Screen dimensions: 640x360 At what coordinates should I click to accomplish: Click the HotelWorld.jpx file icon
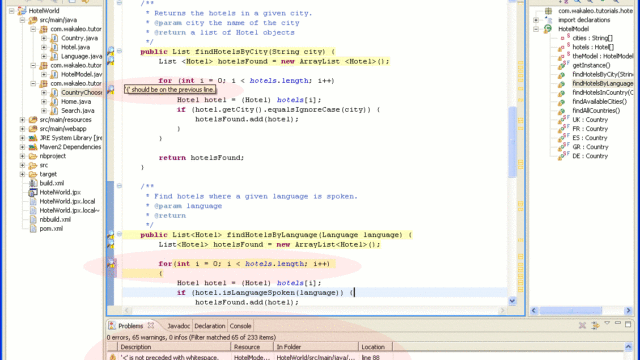33,192
